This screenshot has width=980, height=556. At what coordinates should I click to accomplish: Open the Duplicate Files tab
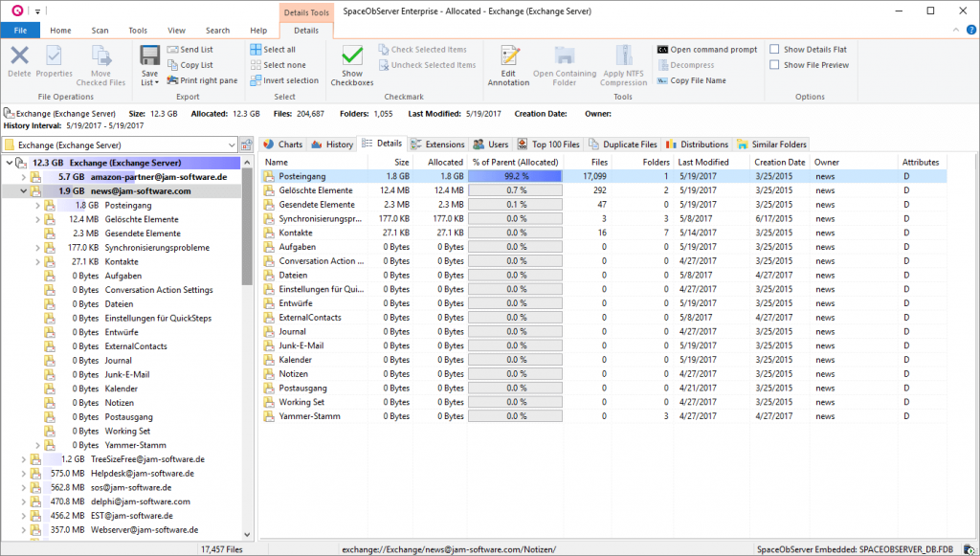[x=623, y=145]
